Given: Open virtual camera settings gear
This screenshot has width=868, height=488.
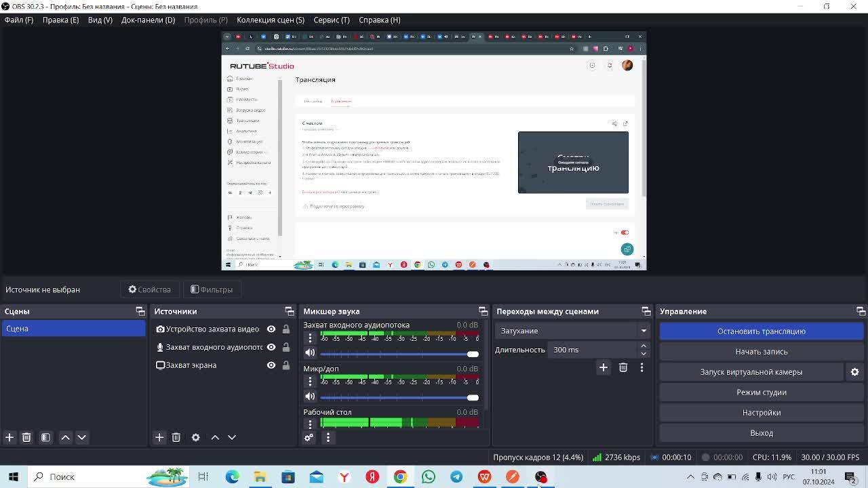Looking at the screenshot, I should pos(854,371).
